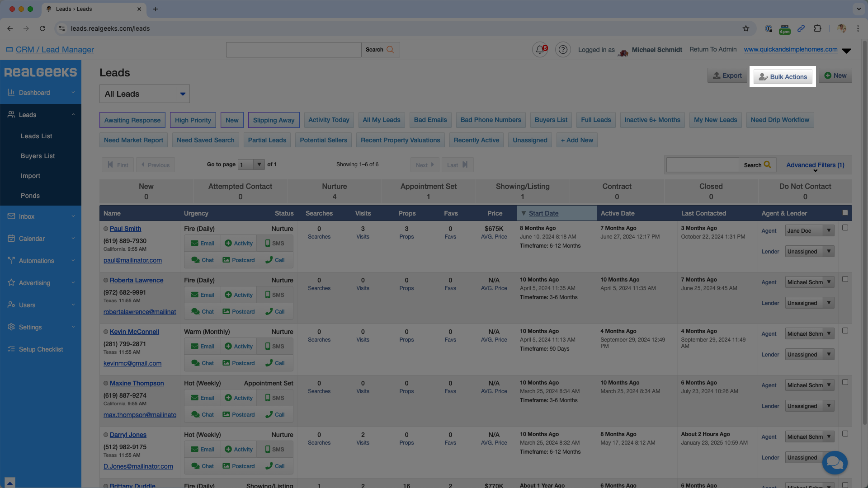Screen dimensions: 868x488
Task: Open Paul Smith's Lender dropdown
Action: pyautogui.click(x=809, y=252)
